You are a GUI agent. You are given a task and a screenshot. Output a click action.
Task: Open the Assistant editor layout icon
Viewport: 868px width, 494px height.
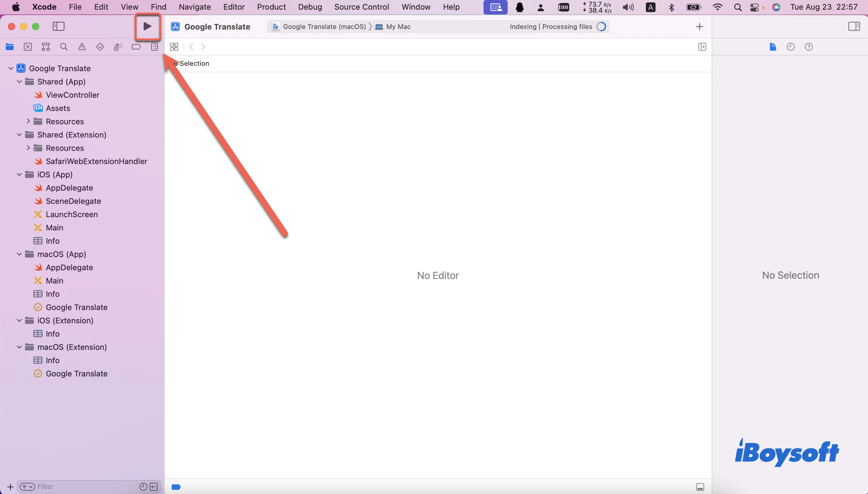pos(702,46)
